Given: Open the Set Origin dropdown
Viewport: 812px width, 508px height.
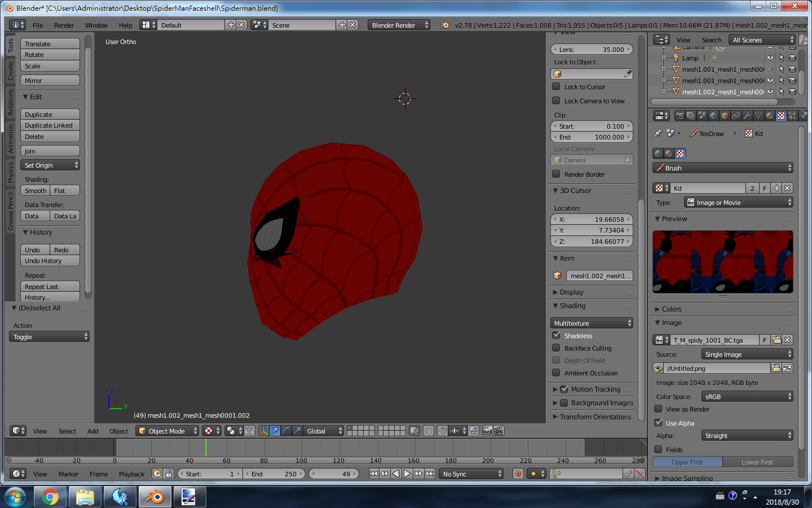Looking at the screenshot, I should point(50,165).
